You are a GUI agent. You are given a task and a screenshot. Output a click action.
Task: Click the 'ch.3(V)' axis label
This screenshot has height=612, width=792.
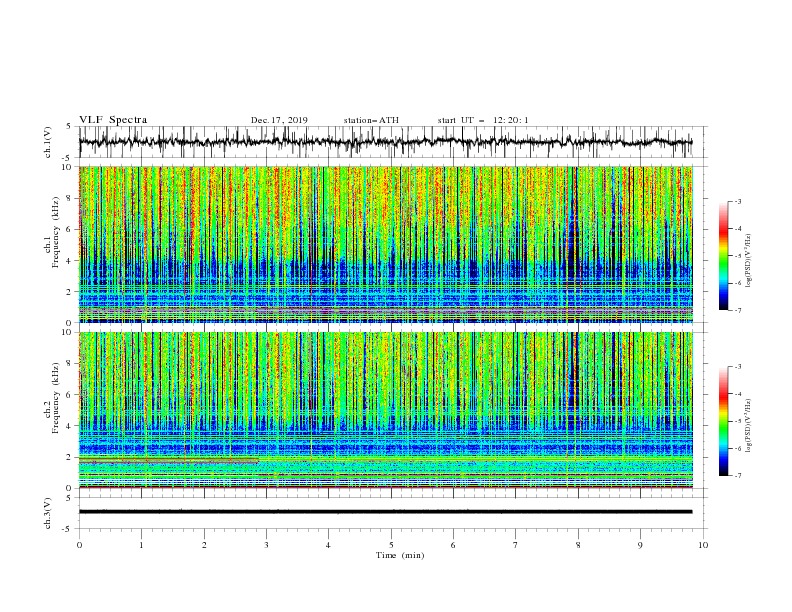coord(48,513)
